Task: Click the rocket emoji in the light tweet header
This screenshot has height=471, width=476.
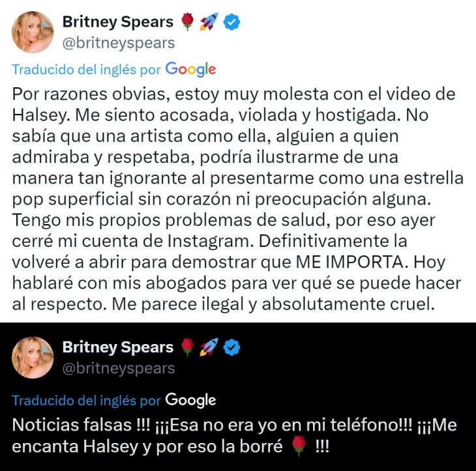Action: pos(209,22)
